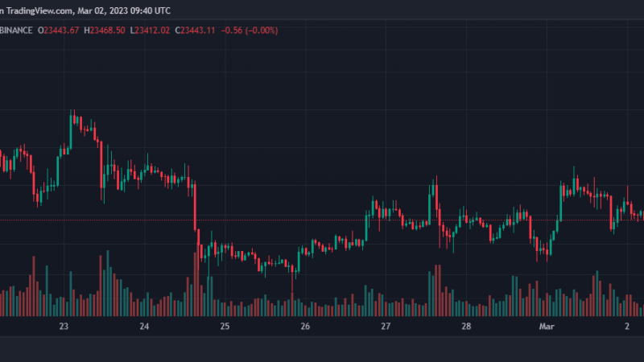Click the close price value C23443.11
Screen dimensions: 644x362
click(195, 31)
